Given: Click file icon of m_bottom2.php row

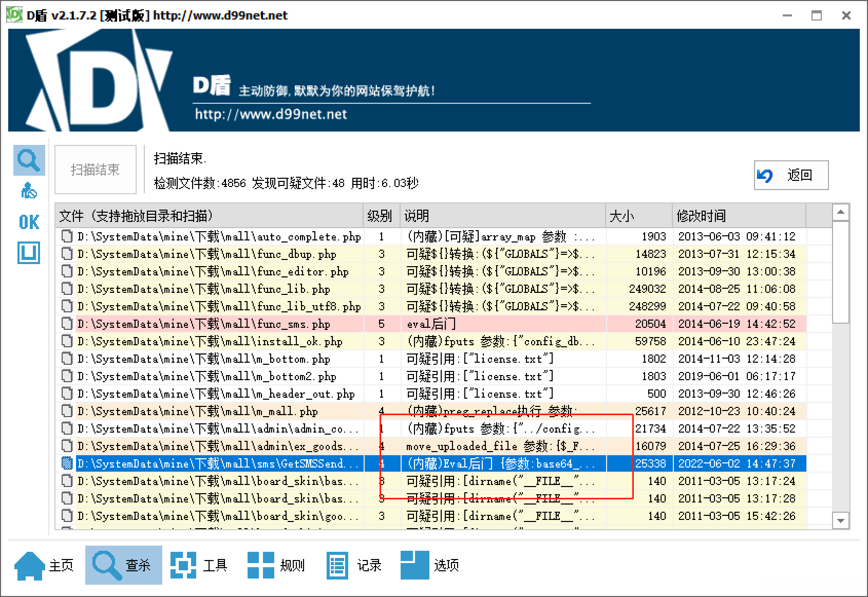Looking at the screenshot, I should [67, 376].
